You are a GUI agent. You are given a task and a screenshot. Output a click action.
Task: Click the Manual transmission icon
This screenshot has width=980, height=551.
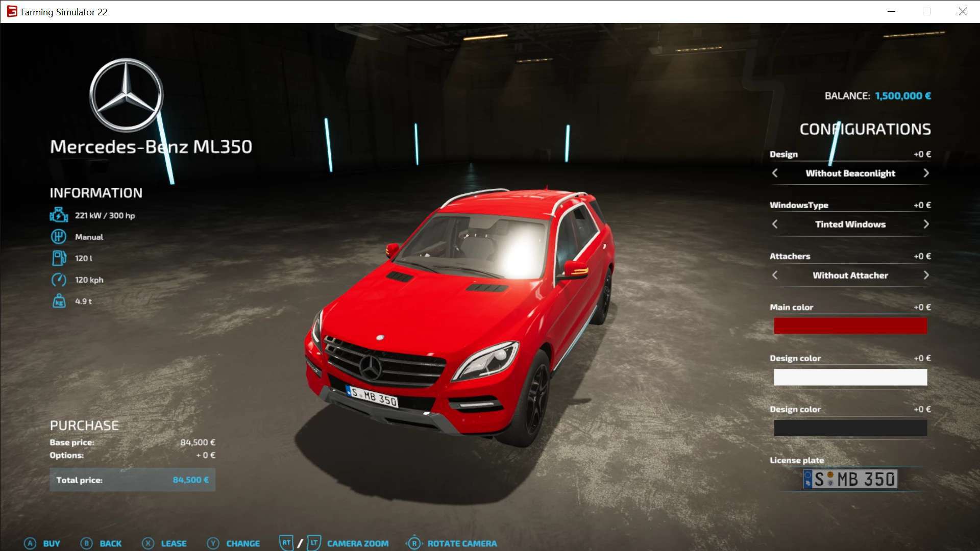(x=59, y=237)
